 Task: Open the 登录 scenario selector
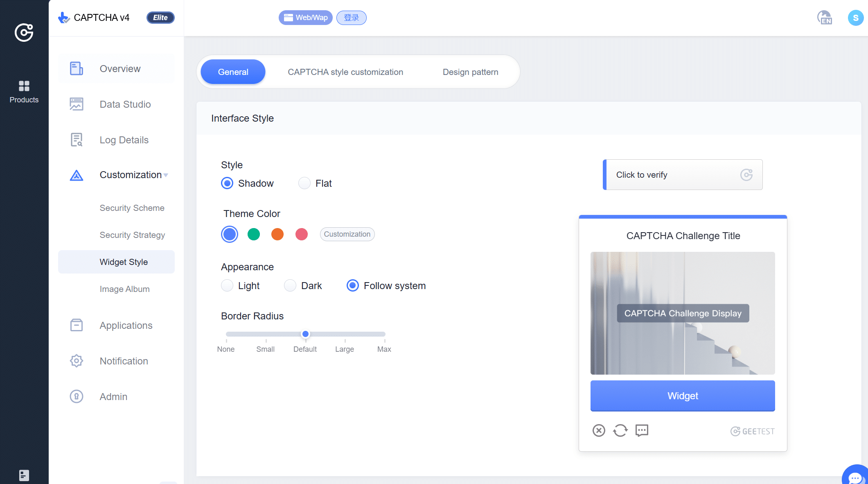(x=351, y=18)
